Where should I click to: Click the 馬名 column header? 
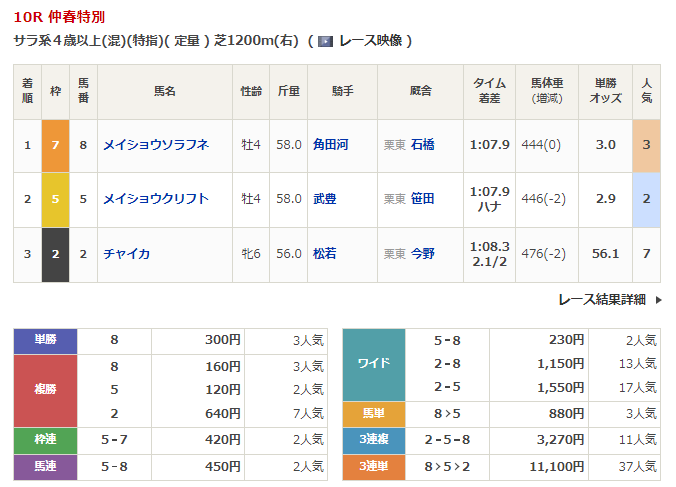pyautogui.click(x=165, y=91)
